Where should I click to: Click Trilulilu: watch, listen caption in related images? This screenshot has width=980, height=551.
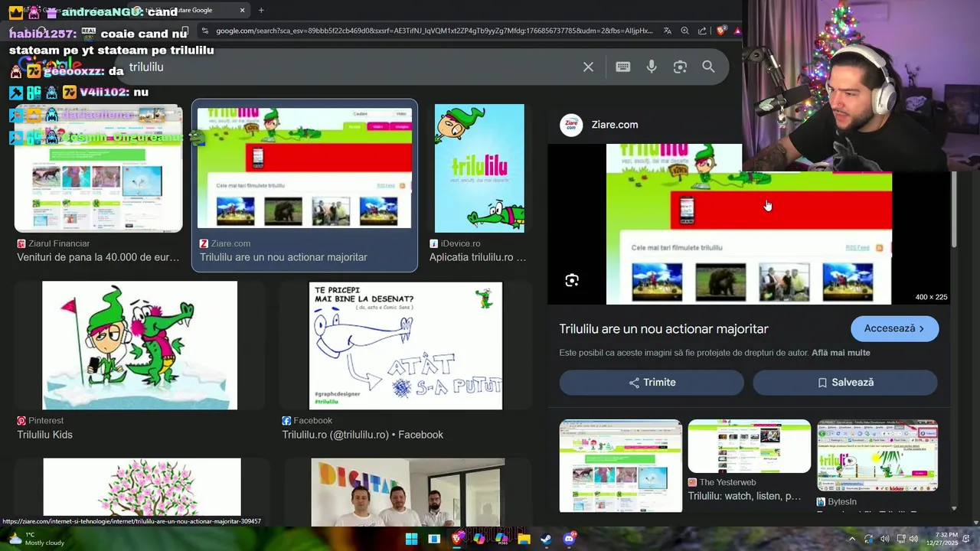pyautogui.click(x=745, y=496)
